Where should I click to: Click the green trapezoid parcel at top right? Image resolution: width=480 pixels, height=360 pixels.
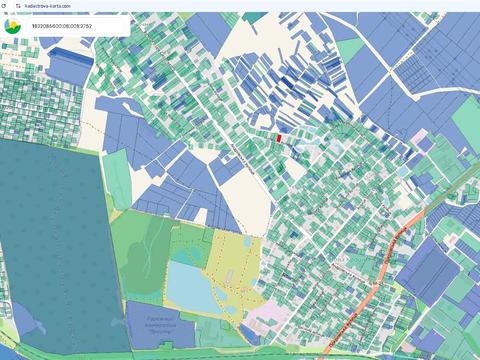click(350, 49)
